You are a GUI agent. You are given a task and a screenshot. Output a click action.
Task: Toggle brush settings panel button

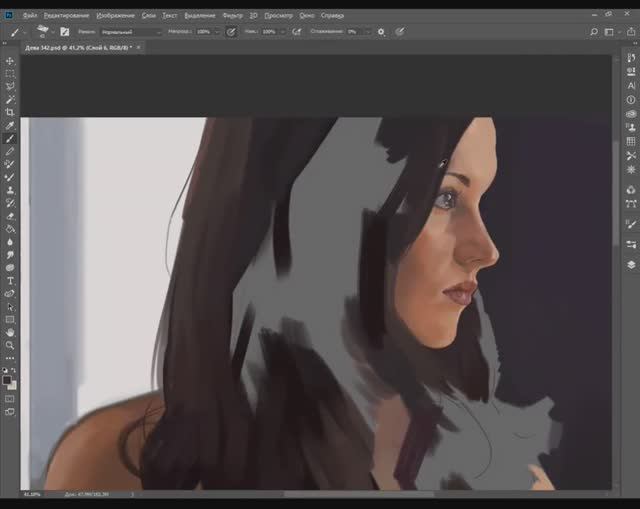tap(65, 32)
